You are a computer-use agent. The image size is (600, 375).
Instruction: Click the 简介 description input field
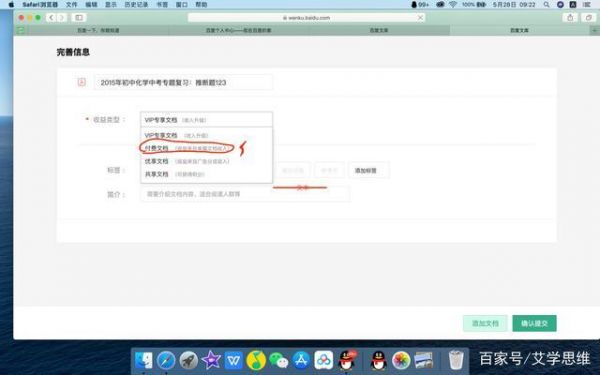click(245, 194)
